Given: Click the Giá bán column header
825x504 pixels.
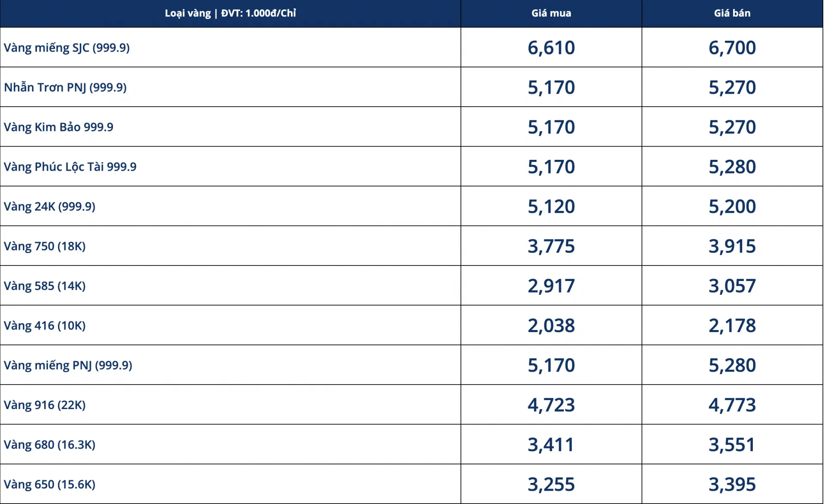Looking at the screenshot, I should pyautogui.click(x=732, y=13).
